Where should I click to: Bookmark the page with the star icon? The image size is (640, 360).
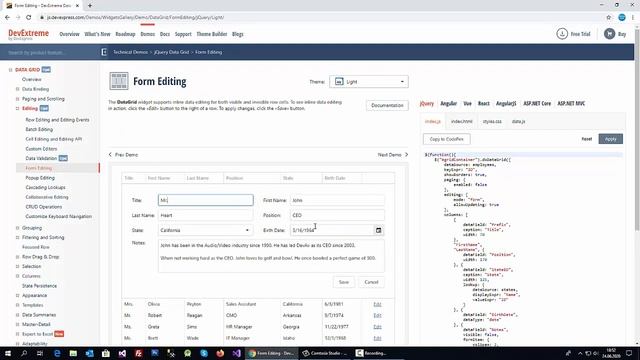point(609,18)
